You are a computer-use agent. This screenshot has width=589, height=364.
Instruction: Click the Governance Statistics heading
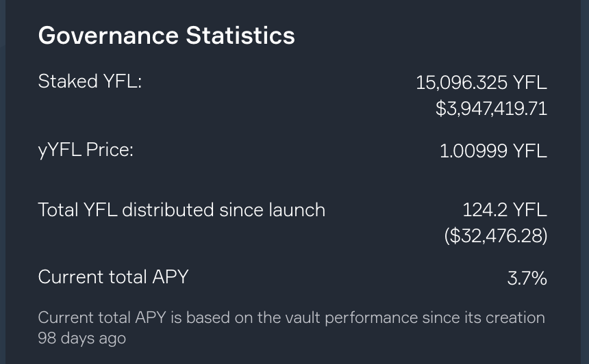coord(166,36)
